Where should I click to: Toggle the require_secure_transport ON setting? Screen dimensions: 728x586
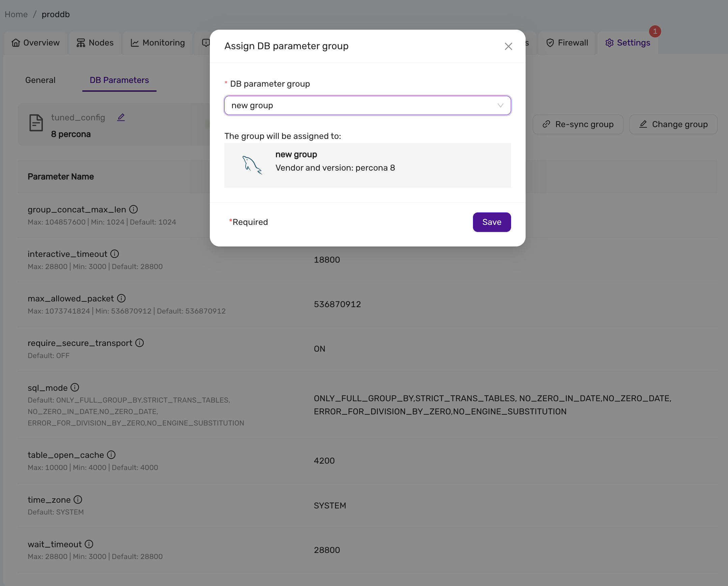pyautogui.click(x=319, y=348)
